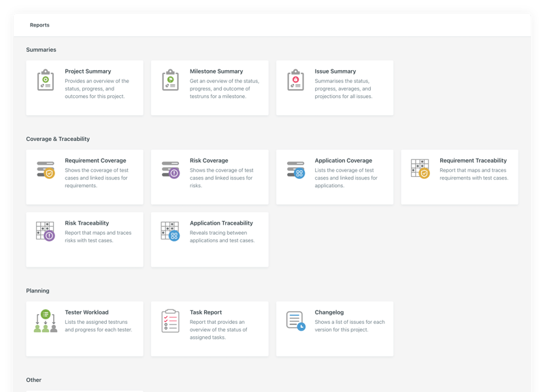The height and width of the screenshot is (392, 545).
Task: Click text 'Report that maps and traces requirements'
Action: click(474, 174)
